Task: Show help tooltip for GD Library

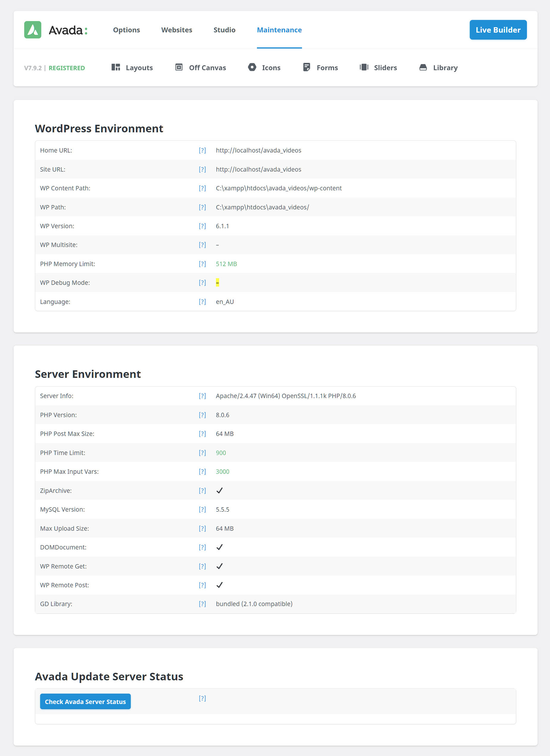Action: pyautogui.click(x=202, y=604)
